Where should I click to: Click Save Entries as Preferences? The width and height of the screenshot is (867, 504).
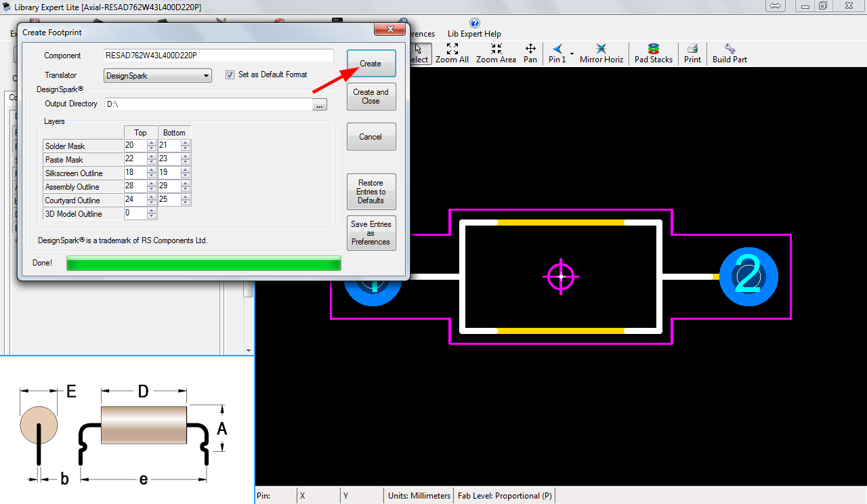click(371, 233)
